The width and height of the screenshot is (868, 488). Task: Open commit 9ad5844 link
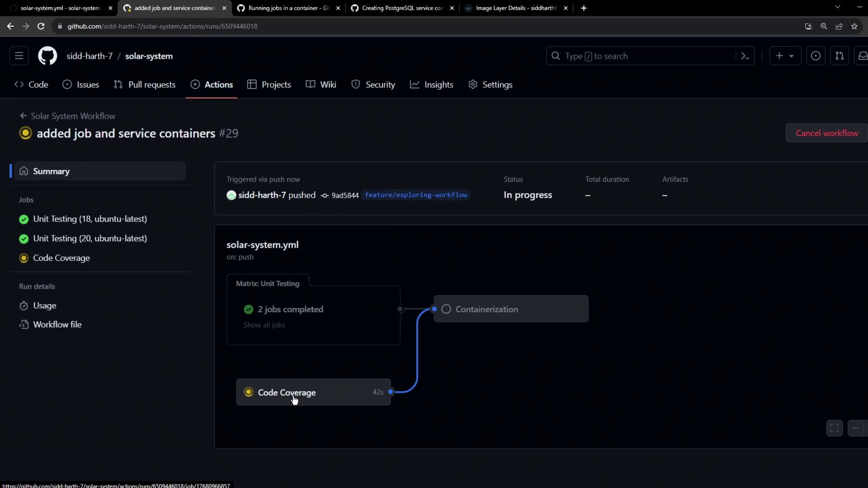click(344, 195)
